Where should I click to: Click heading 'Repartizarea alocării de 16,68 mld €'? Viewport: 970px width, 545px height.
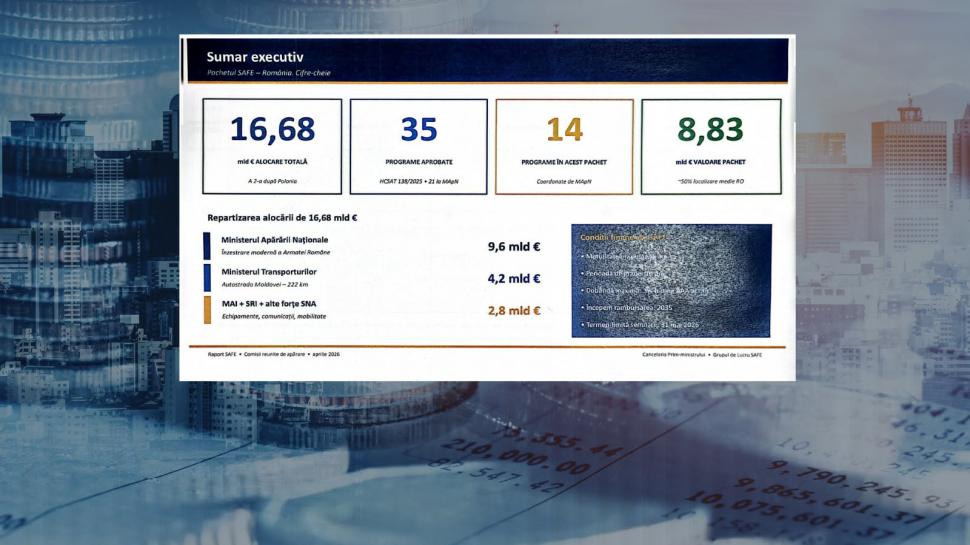282,218
